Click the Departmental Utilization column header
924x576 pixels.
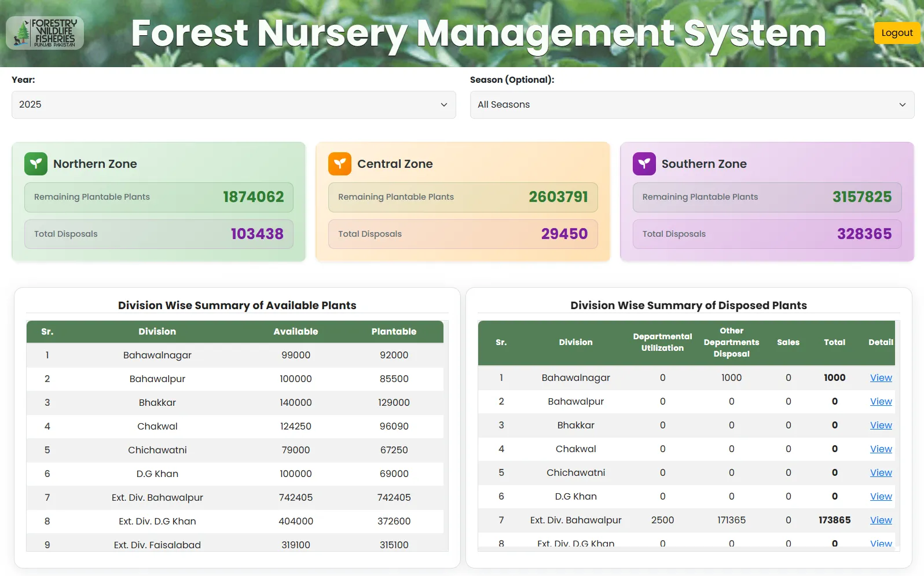[x=662, y=343]
